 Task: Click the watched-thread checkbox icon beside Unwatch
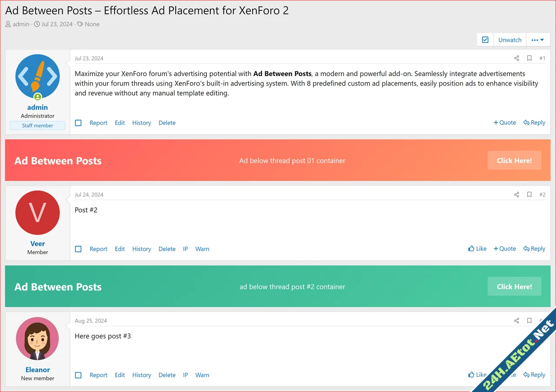click(x=485, y=39)
